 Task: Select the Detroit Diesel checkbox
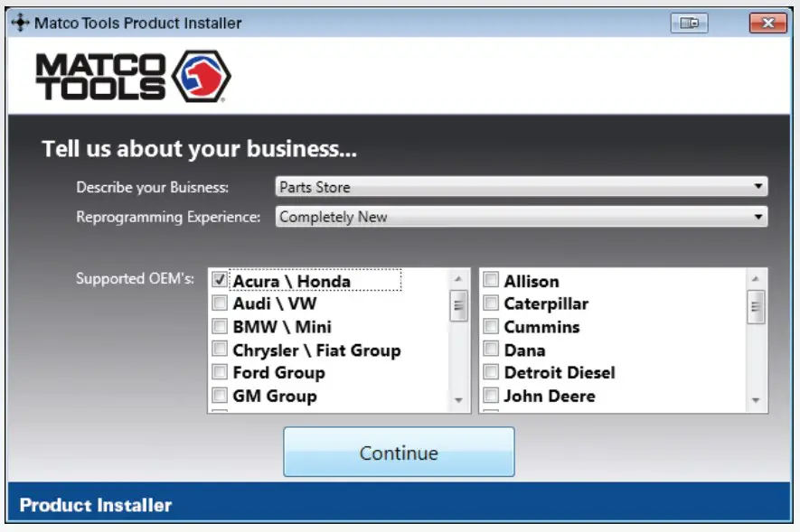click(491, 372)
